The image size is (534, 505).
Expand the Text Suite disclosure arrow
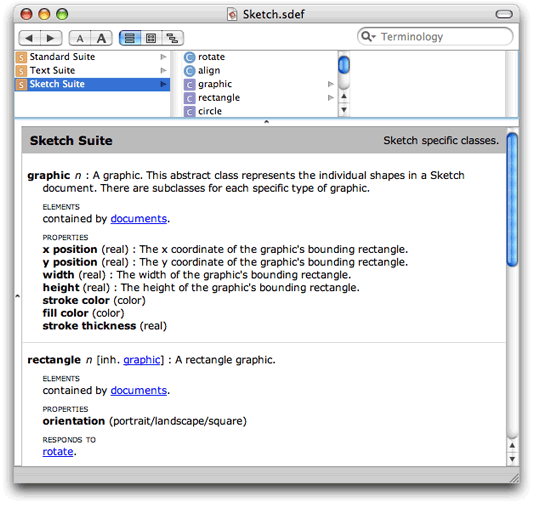click(x=163, y=70)
